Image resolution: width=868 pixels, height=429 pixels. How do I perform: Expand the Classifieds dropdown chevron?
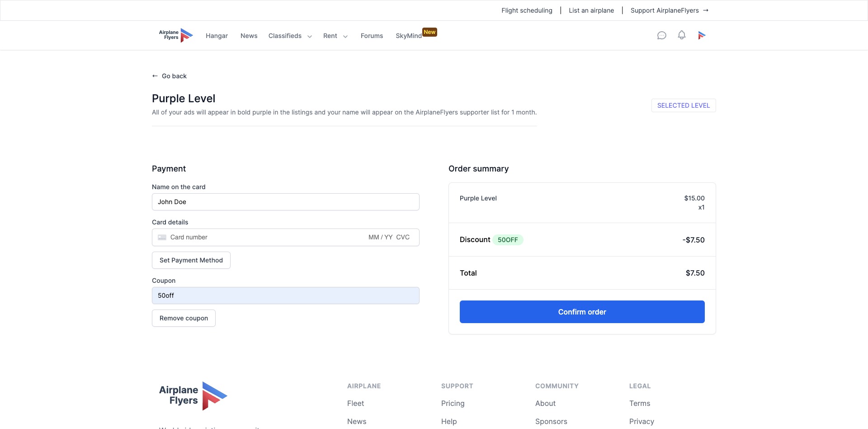coord(310,36)
